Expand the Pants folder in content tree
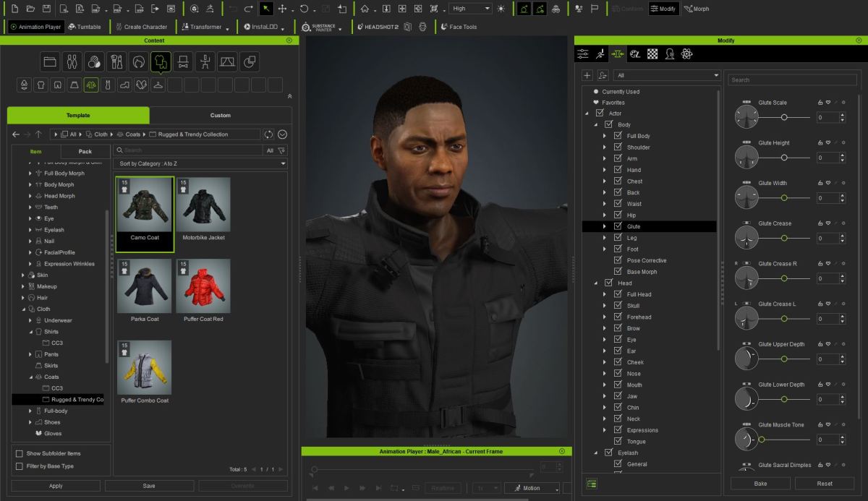Screen dimensions: 868x501 coord(30,354)
